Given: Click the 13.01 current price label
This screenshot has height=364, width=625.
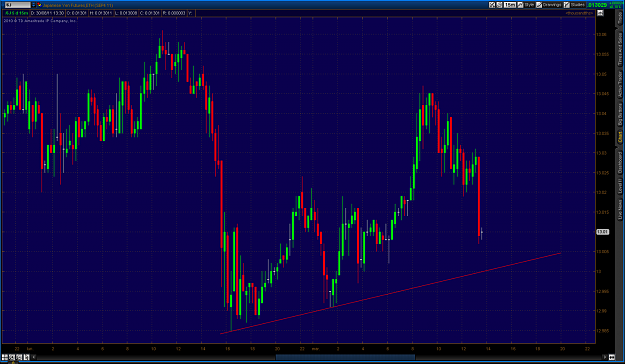Looking at the screenshot, I should click(x=602, y=232).
